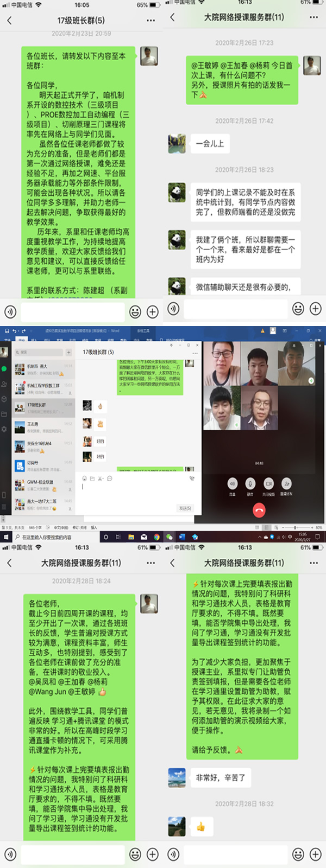
Task: Open the Windows Start menu
Action: 6,537
